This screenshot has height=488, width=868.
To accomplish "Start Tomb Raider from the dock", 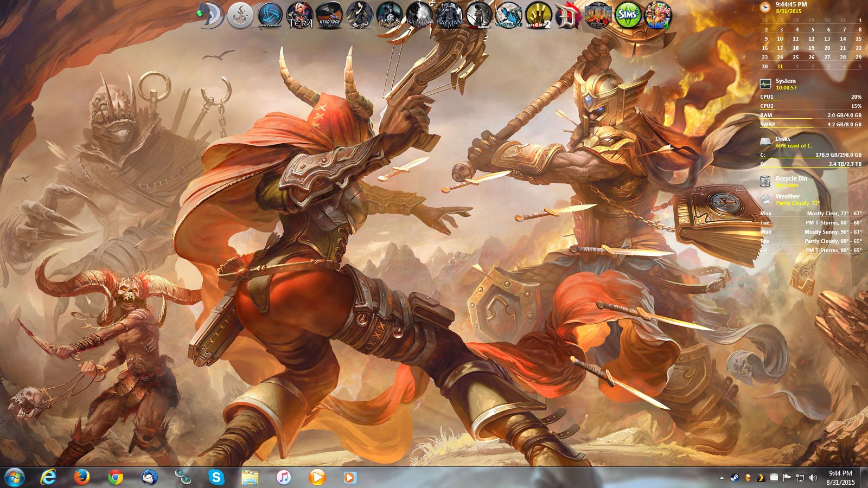I will [478, 15].
